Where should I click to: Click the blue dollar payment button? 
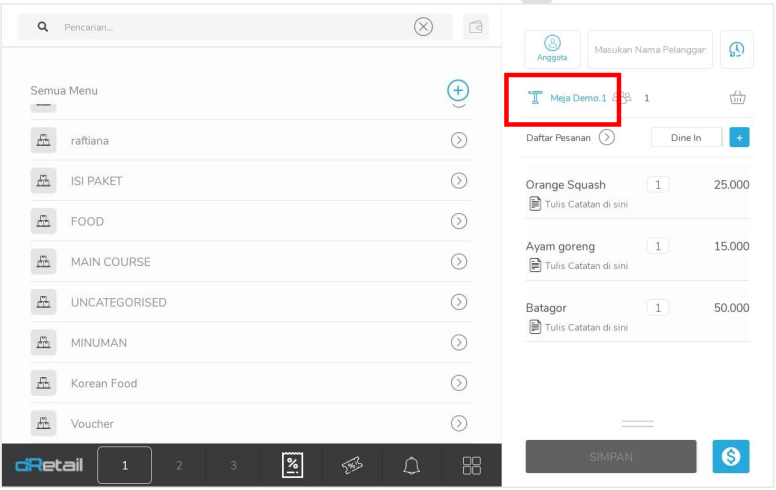[732, 457]
